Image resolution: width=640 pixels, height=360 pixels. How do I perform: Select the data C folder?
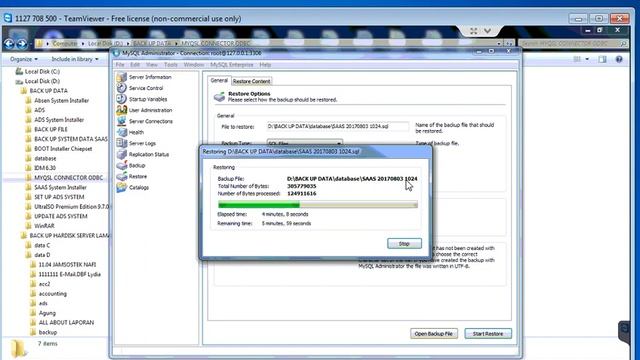(x=42, y=245)
